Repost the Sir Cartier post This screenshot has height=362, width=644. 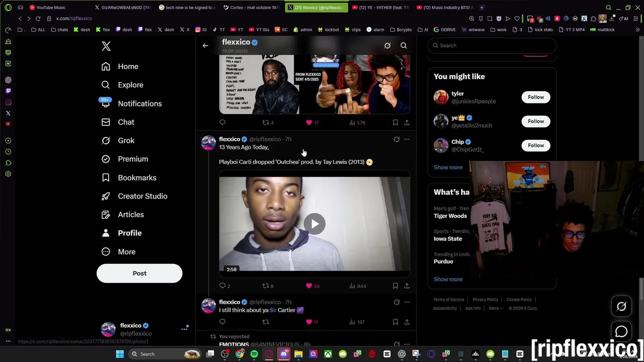point(266,322)
